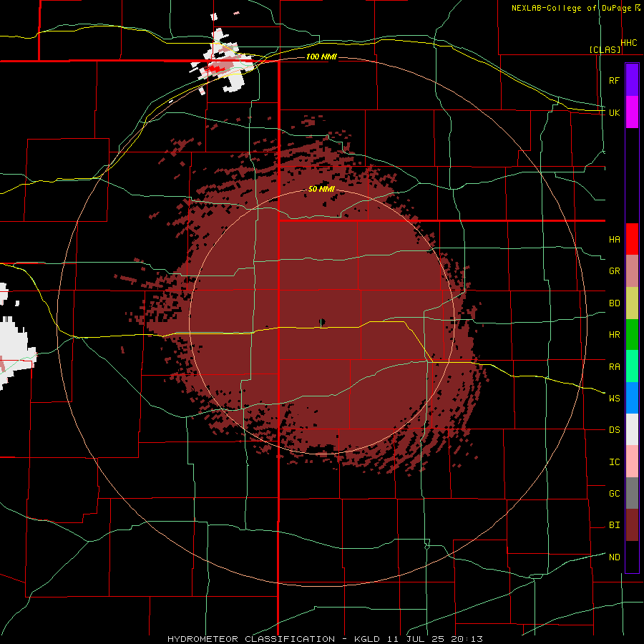Click the NEXLAB-College of DuPage text
The height and width of the screenshot is (644, 644).
click(571, 8)
